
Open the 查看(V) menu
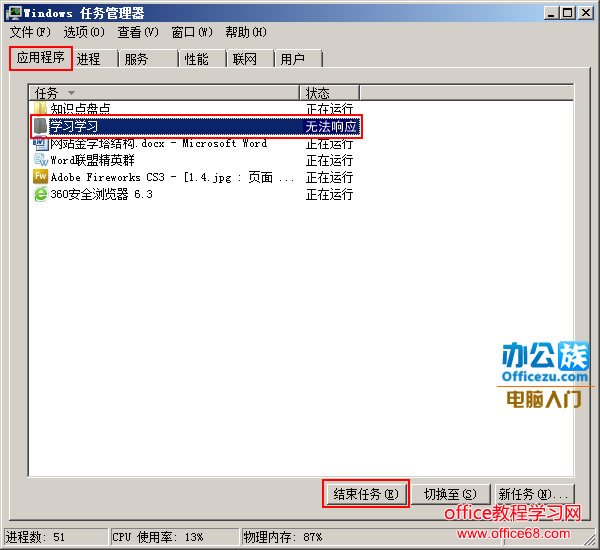click(x=138, y=32)
